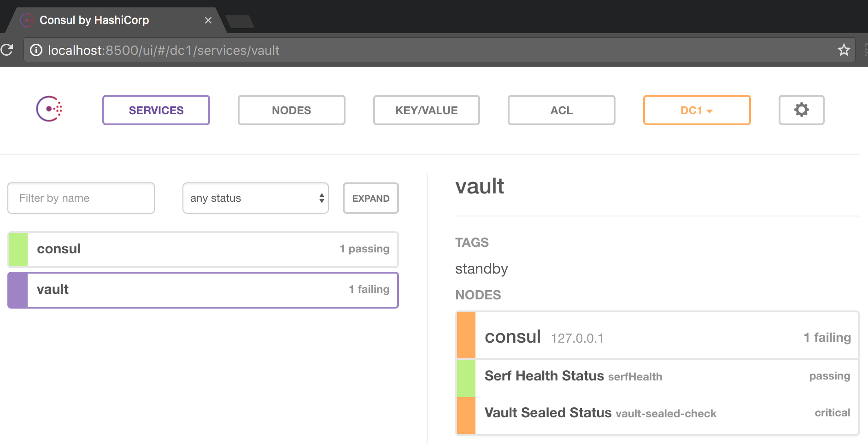Open the DC1 datacenter dropdown
868x444 pixels.
click(x=697, y=110)
